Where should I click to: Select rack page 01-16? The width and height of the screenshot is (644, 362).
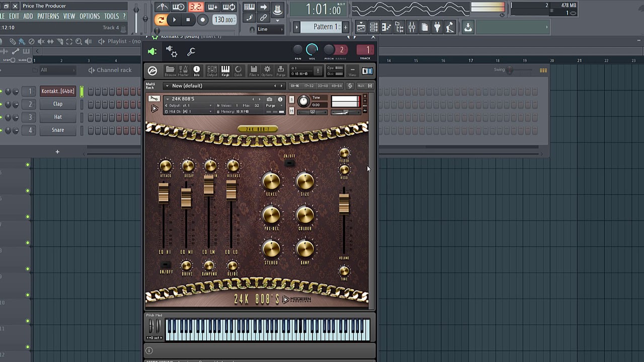295,86
